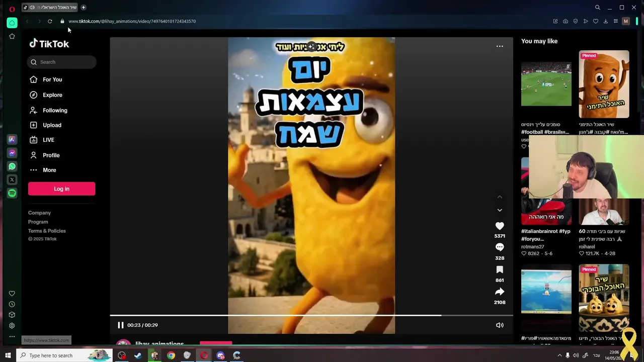
Task: Open Opera sidebar heart pinboards icon
Action: [x=12, y=294]
